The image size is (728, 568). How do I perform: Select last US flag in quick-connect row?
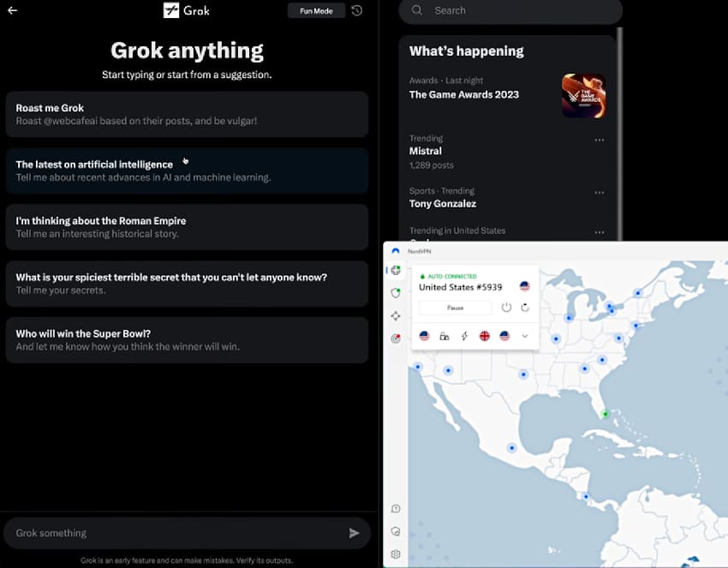(504, 336)
